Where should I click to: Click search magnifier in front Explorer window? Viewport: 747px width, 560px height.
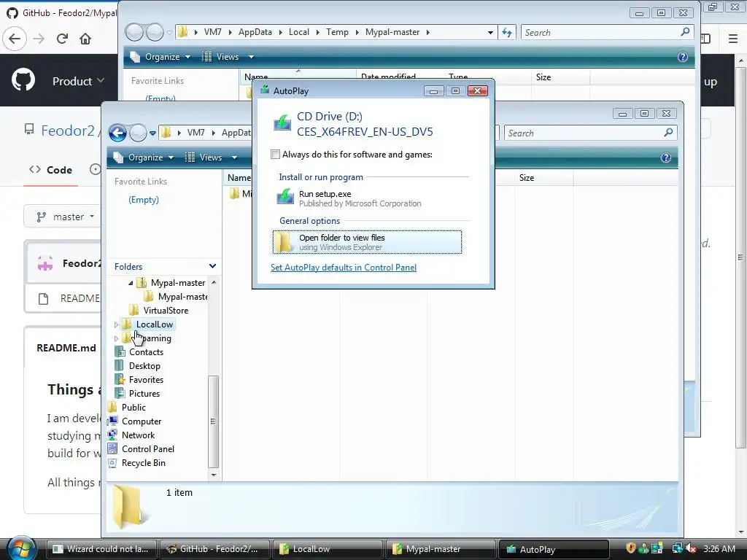(668, 133)
